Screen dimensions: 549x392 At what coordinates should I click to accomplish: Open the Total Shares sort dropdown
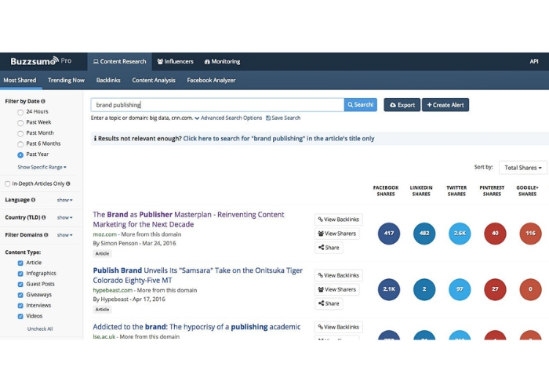click(x=523, y=168)
